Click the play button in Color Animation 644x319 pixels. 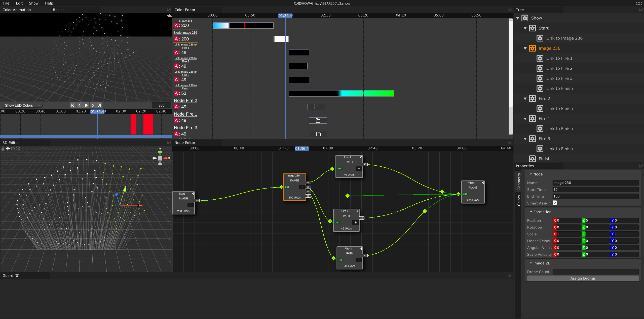[x=86, y=105]
